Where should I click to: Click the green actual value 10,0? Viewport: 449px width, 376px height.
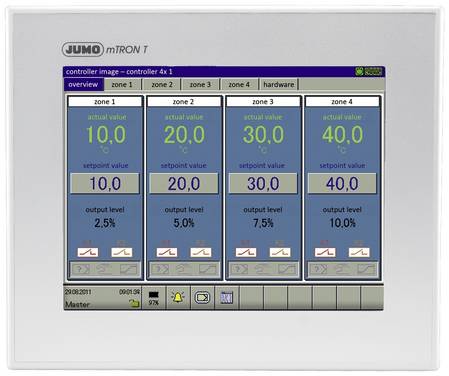pyautogui.click(x=106, y=135)
